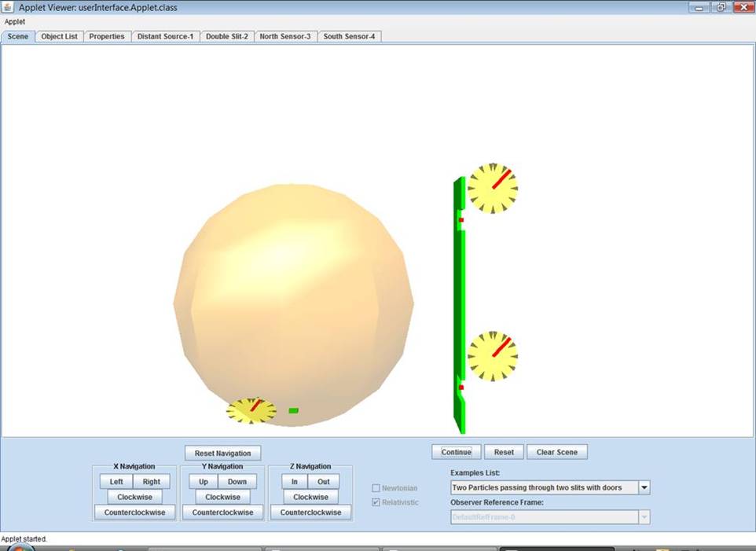This screenshot has height=551, width=756.
Task: Select the Distant Source-1 tab
Action: [165, 36]
